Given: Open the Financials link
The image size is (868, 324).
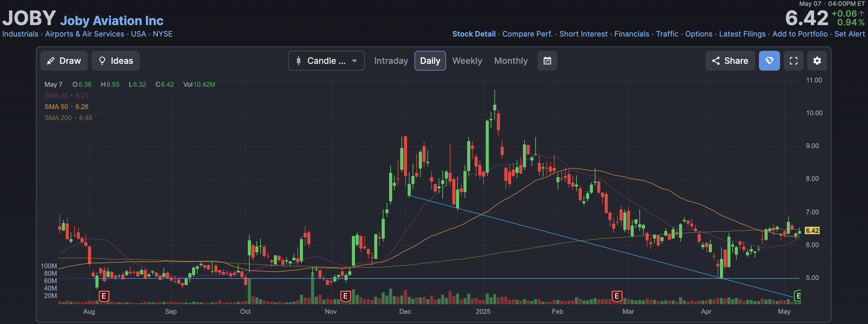Looking at the screenshot, I should [631, 34].
